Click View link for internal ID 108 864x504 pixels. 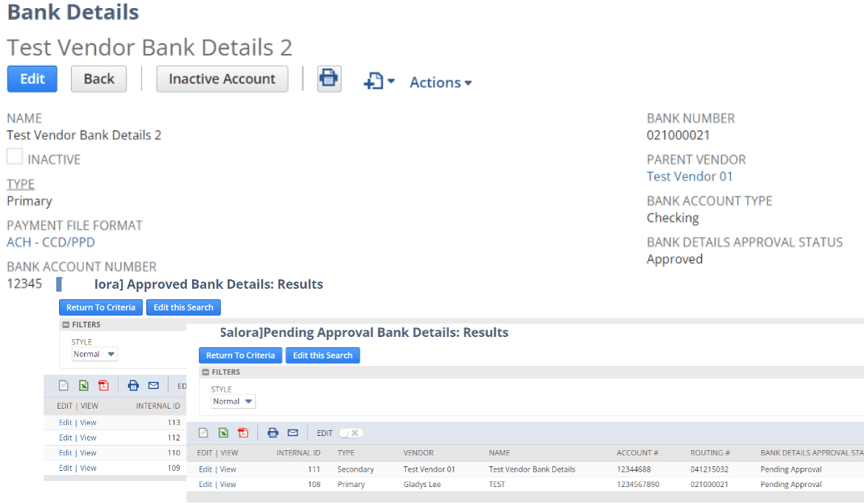tap(228, 485)
